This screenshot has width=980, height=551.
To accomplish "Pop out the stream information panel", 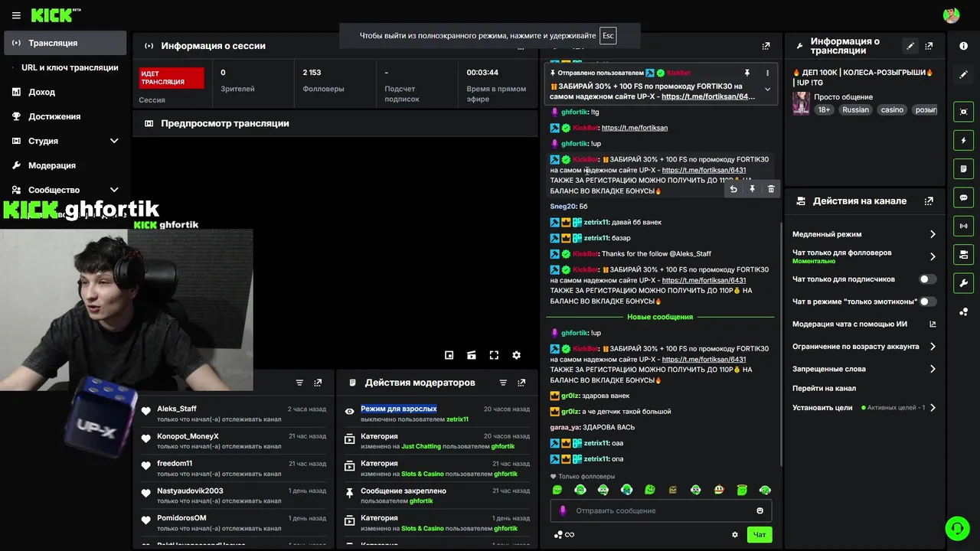I will (929, 46).
